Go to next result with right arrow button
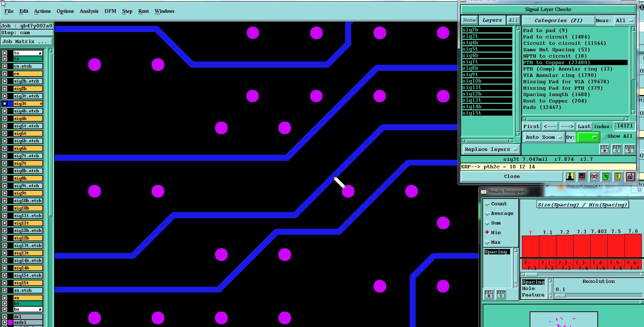 pyautogui.click(x=567, y=127)
